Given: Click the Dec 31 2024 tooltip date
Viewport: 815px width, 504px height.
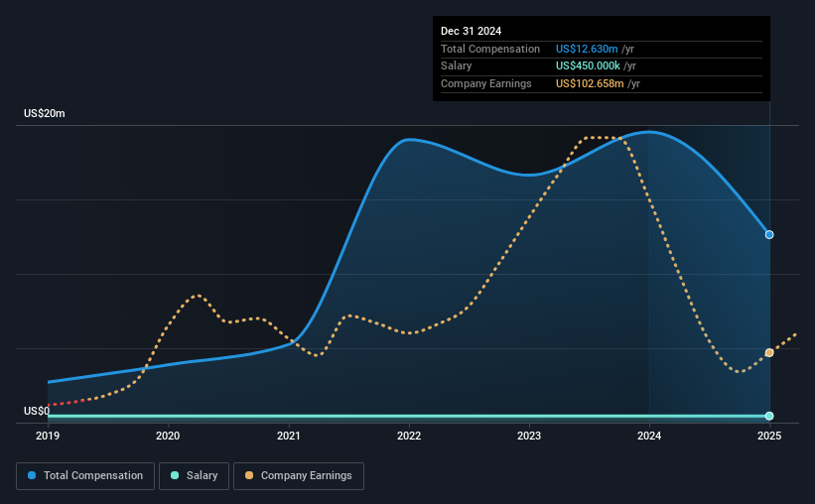Looking at the screenshot, I should point(471,31).
